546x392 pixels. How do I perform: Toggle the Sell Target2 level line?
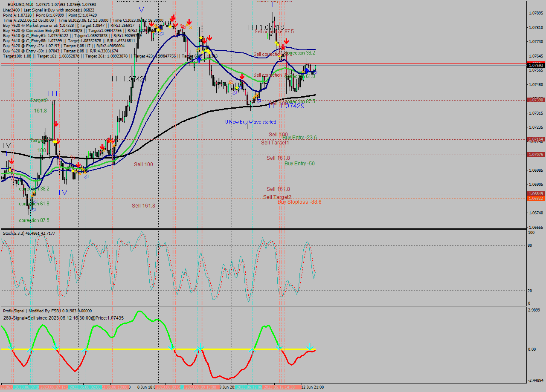coord(276,197)
